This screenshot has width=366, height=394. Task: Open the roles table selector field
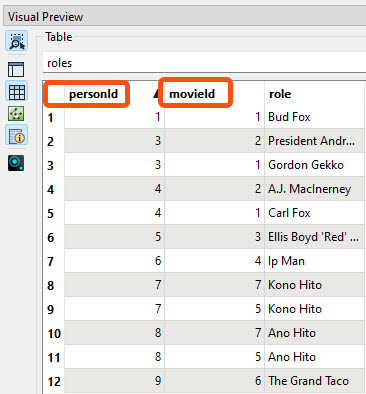(x=204, y=63)
